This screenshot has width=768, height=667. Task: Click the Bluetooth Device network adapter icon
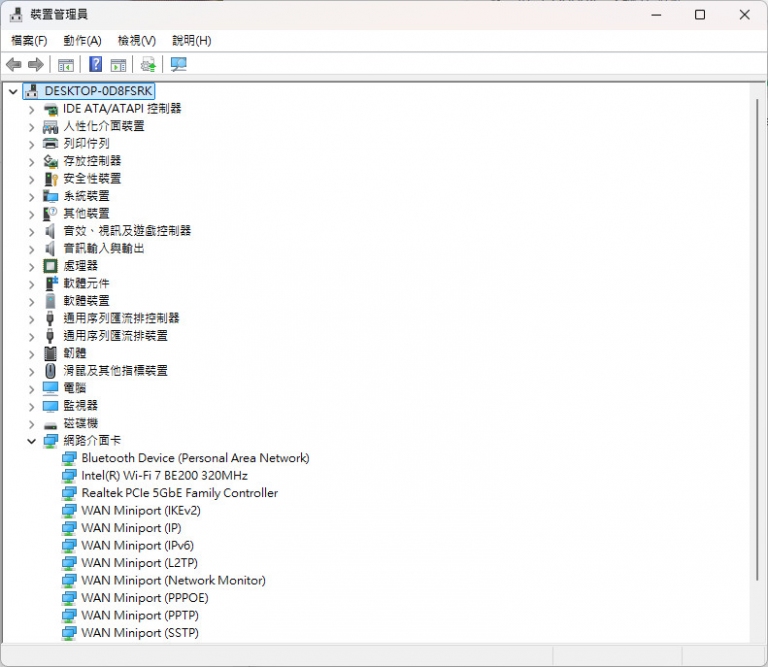69,458
